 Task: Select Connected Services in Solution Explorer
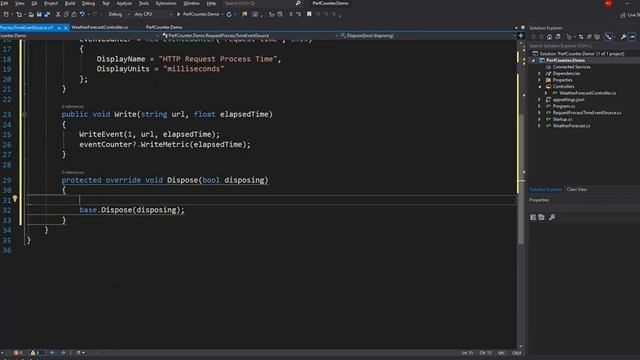click(x=571, y=67)
